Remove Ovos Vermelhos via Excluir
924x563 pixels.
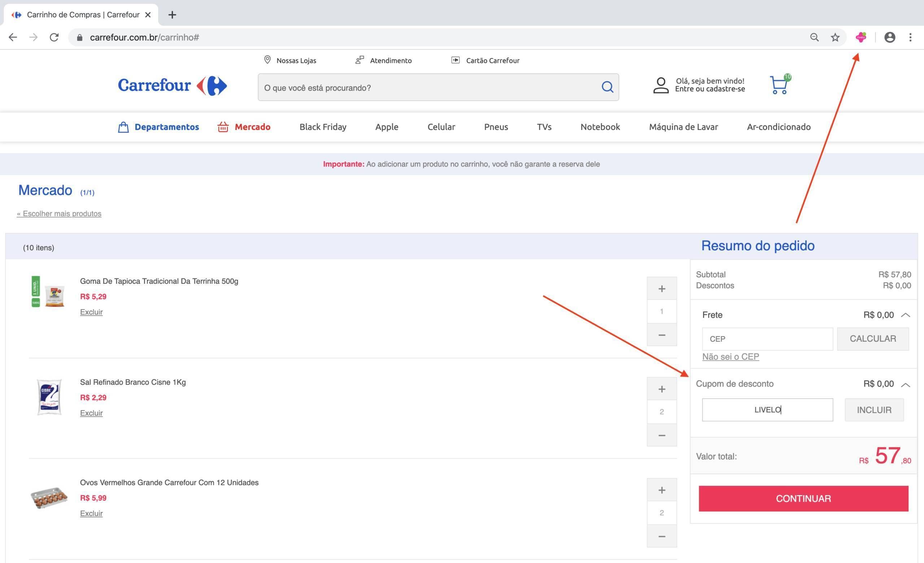point(91,514)
